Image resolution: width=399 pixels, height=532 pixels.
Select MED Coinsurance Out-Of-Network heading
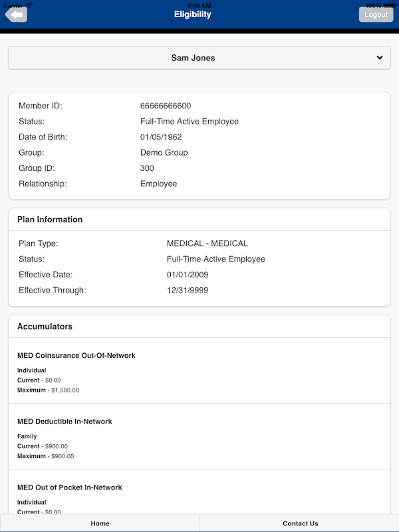(76, 356)
